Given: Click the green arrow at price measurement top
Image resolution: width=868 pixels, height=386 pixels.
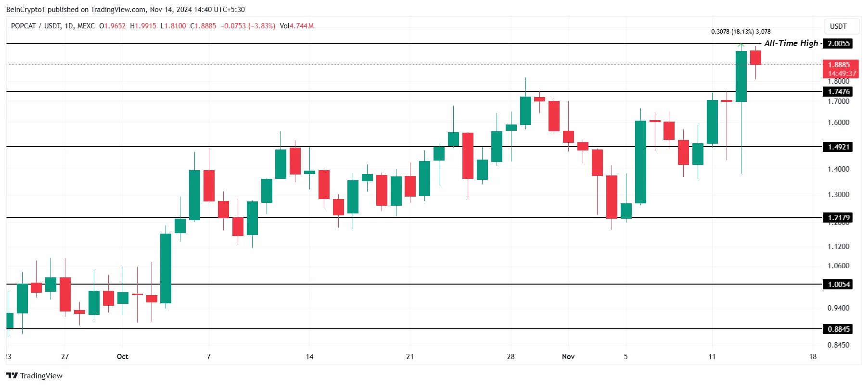Looking at the screenshot, I should click(741, 46).
